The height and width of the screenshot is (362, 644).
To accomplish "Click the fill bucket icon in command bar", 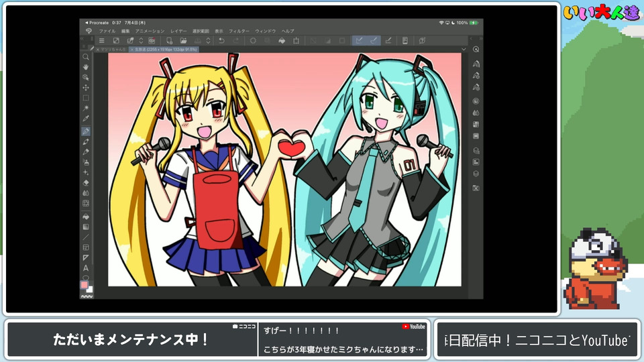I will coord(282,41).
